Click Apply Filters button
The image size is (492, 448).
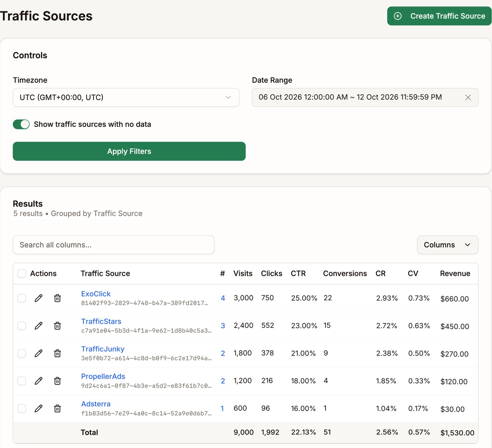click(129, 151)
